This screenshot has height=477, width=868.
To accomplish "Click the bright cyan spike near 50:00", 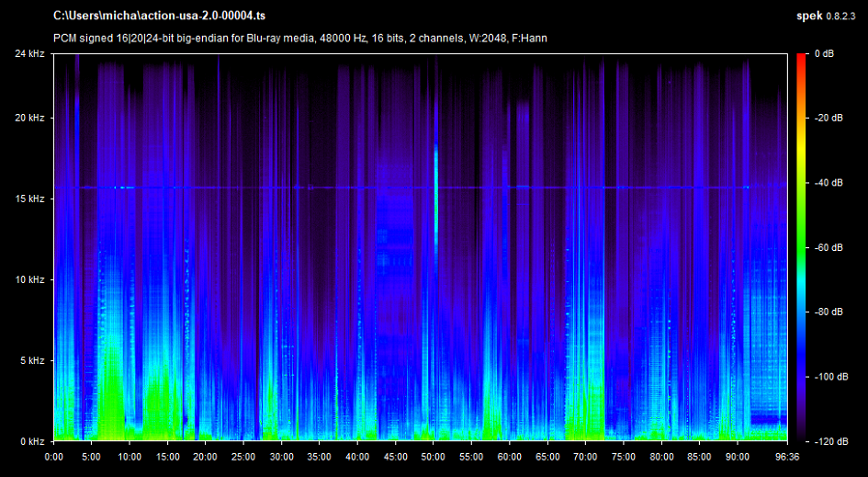I will coord(436,170).
